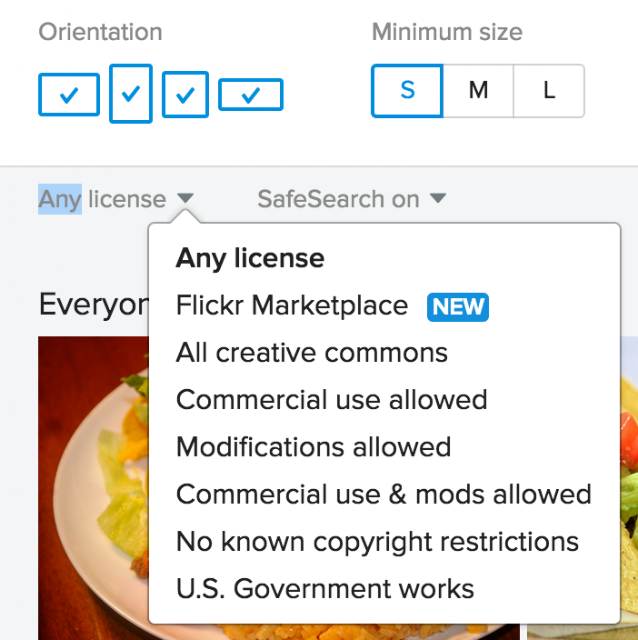Viewport: 638px width, 640px height.
Task: Toggle the panorama orientation checkbox
Action: coord(251,95)
